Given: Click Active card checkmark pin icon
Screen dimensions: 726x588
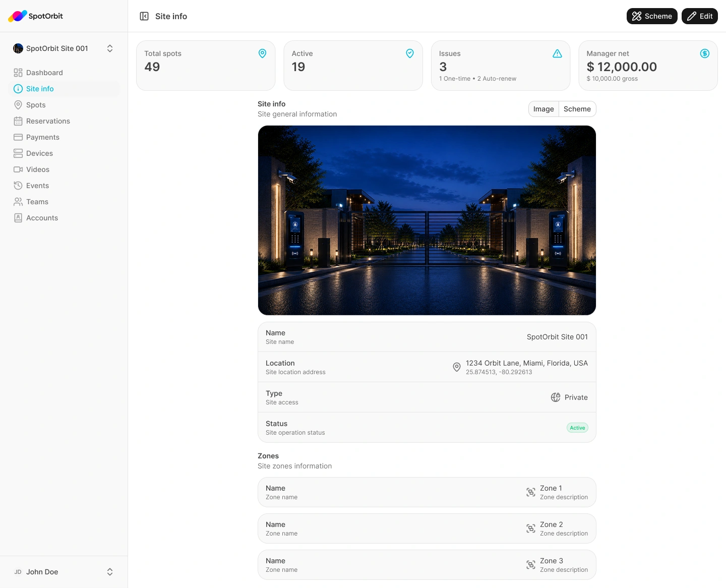Looking at the screenshot, I should tap(410, 53).
